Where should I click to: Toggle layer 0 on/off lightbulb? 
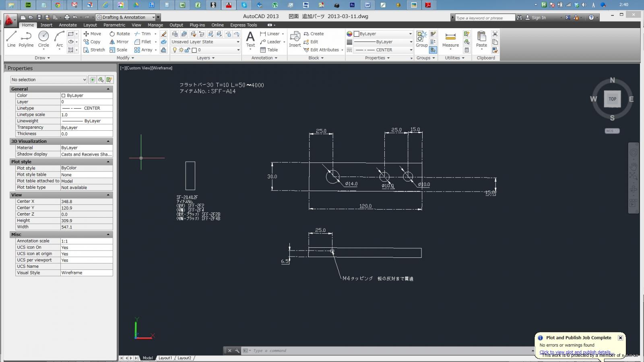point(175,50)
